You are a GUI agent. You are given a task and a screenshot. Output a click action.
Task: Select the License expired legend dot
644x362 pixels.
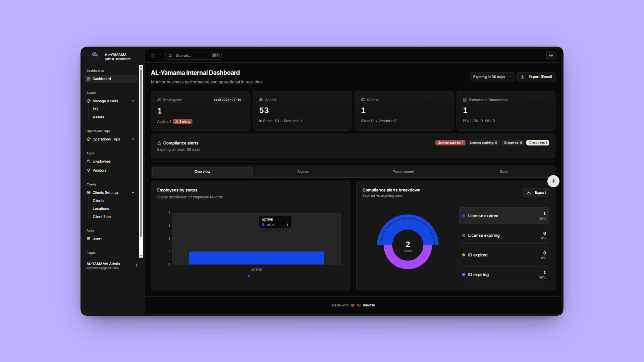coord(464,216)
